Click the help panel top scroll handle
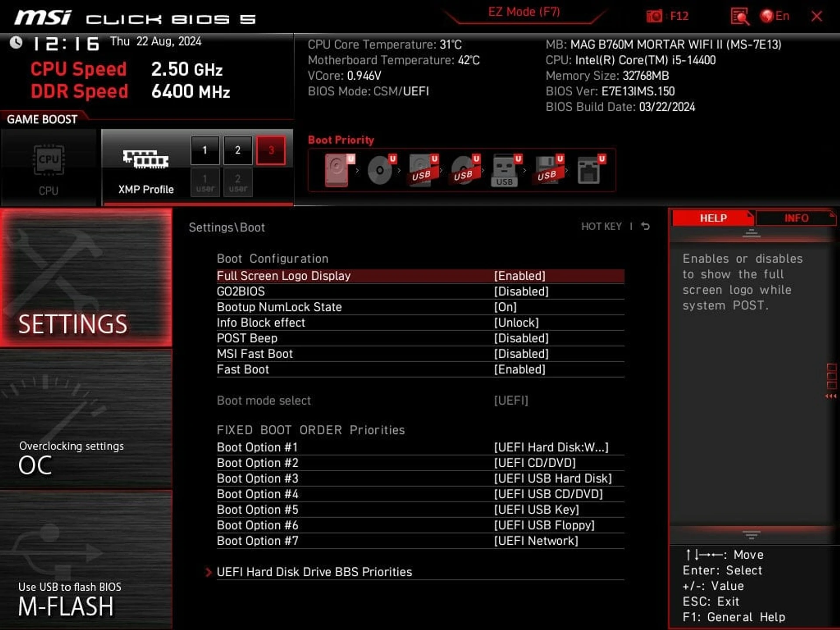The height and width of the screenshot is (630, 840). [751, 233]
